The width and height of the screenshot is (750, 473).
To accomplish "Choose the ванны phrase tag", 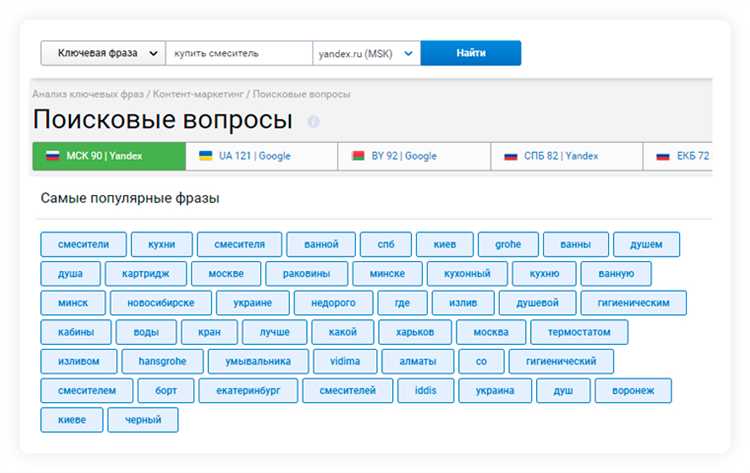I will (x=576, y=244).
